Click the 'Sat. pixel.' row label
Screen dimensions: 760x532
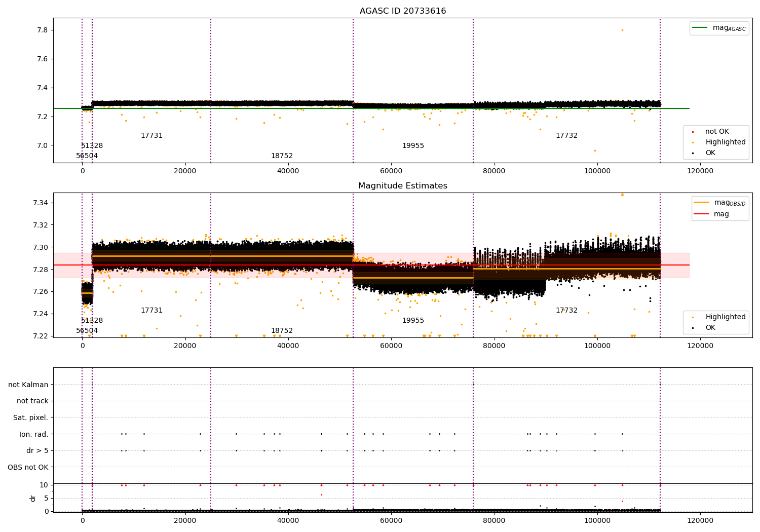coord(31,417)
